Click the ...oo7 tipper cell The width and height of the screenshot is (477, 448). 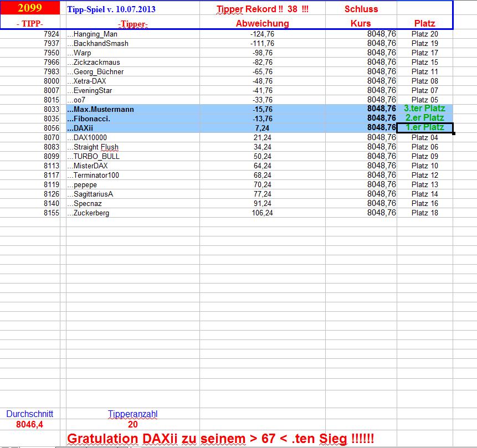click(x=132, y=100)
